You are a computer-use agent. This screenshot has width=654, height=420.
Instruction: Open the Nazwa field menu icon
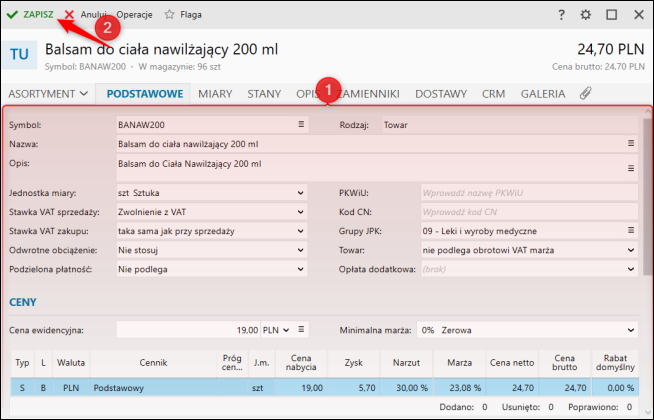(631, 144)
